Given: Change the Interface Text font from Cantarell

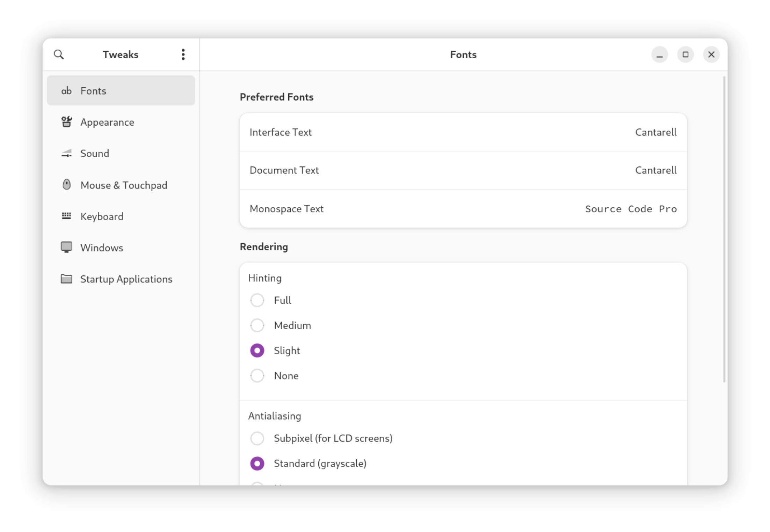Looking at the screenshot, I should [463, 132].
